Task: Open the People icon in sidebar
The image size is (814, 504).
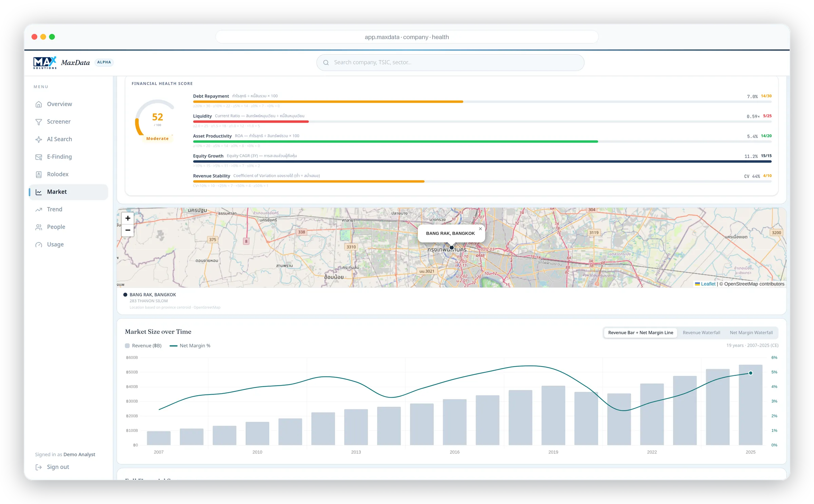Action: 39,227
